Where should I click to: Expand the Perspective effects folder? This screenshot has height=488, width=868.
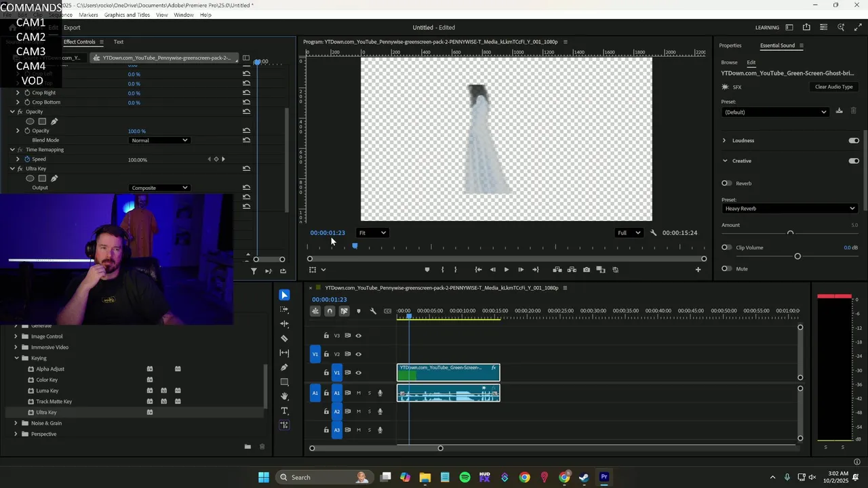[16, 434]
